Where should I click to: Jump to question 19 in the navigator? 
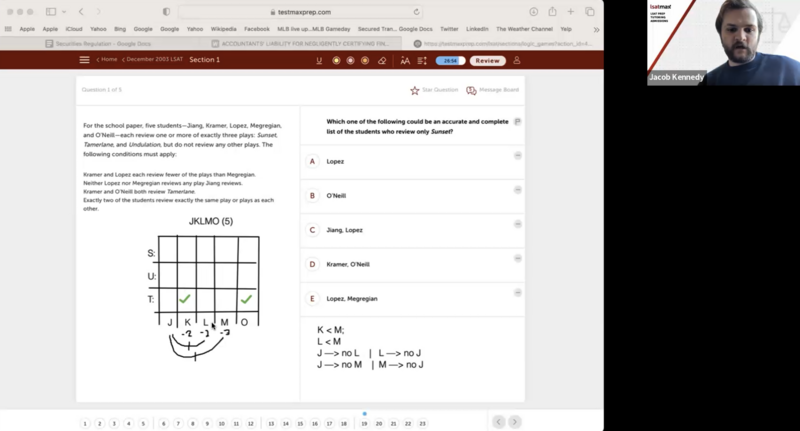[365, 423]
